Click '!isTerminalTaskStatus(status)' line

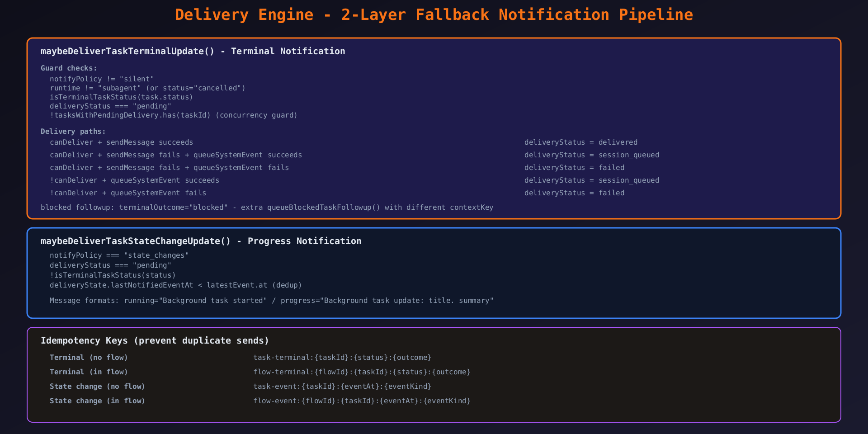[x=113, y=275]
